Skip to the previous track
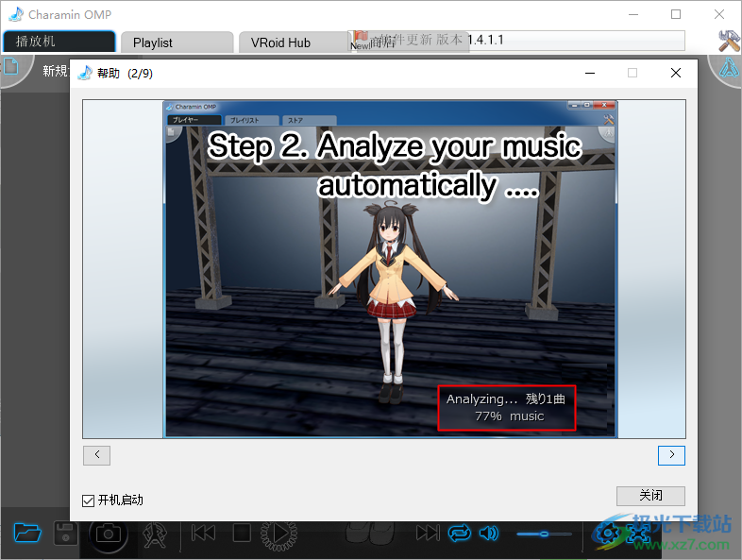The width and height of the screenshot is (742, 560). pos(204,533)
